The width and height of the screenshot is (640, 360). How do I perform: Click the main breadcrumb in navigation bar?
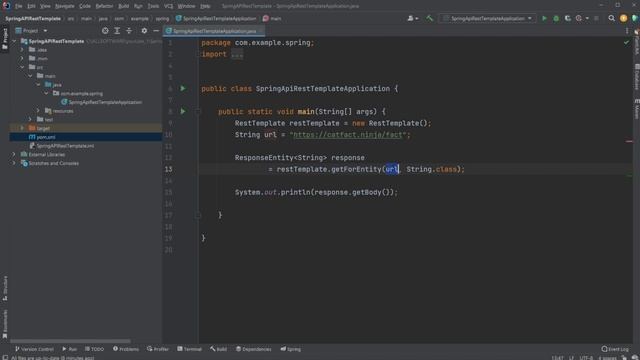272,18
